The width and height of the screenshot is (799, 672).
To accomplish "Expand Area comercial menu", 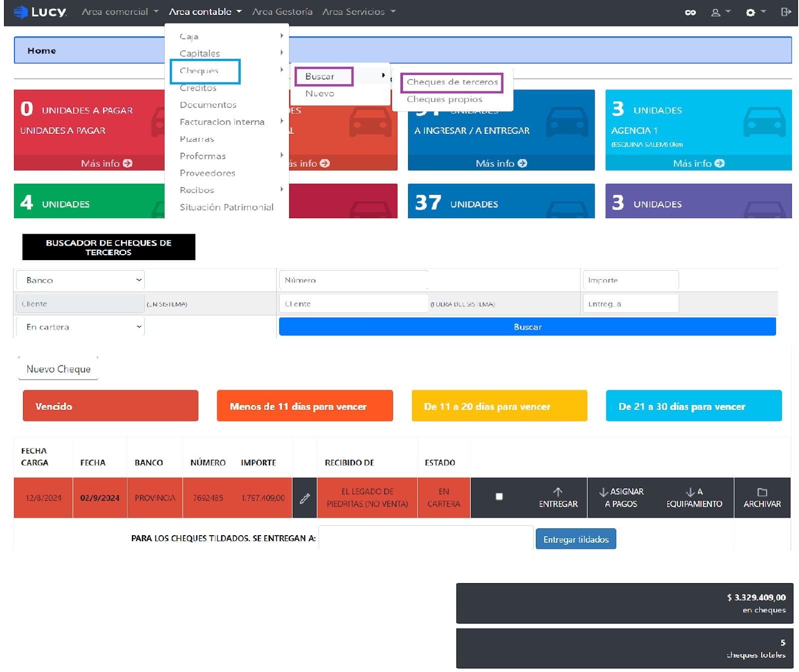I will 120,11.
